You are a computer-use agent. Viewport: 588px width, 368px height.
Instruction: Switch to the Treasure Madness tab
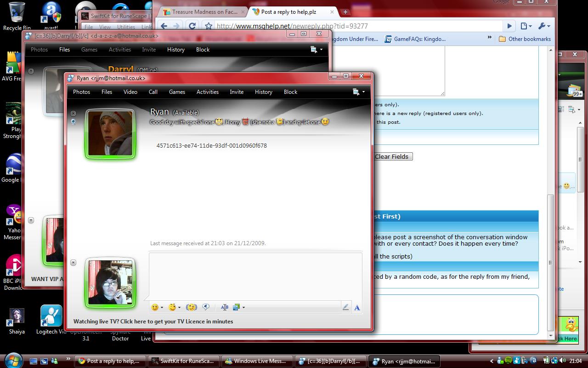pos(202,12)
